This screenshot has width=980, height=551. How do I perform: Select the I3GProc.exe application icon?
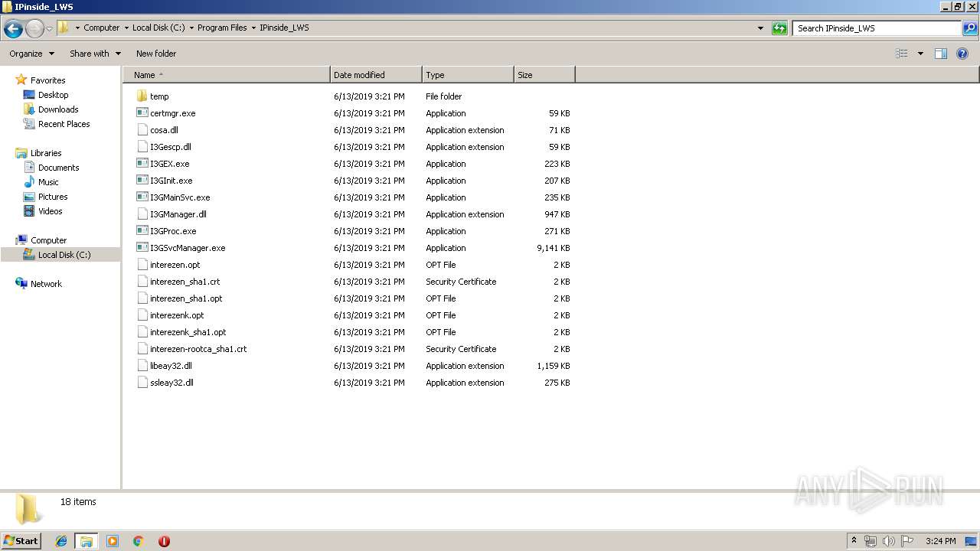[x=142, y=231]
